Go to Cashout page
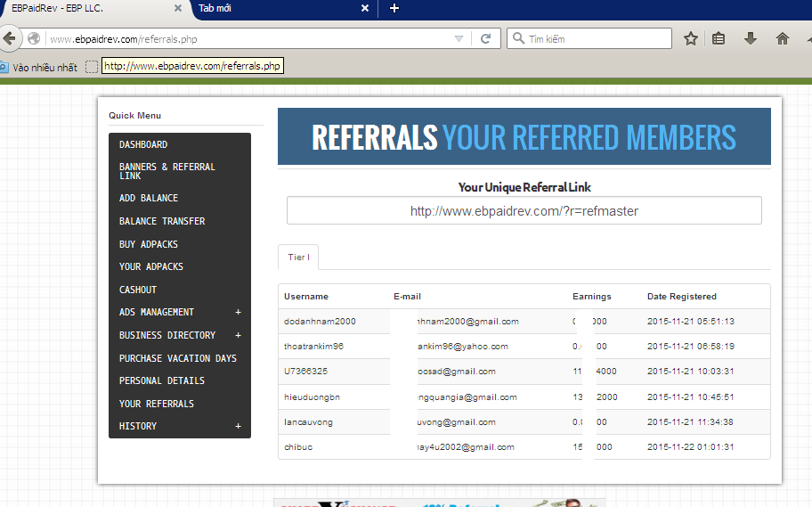812x507 pixels. coord(138,290)
